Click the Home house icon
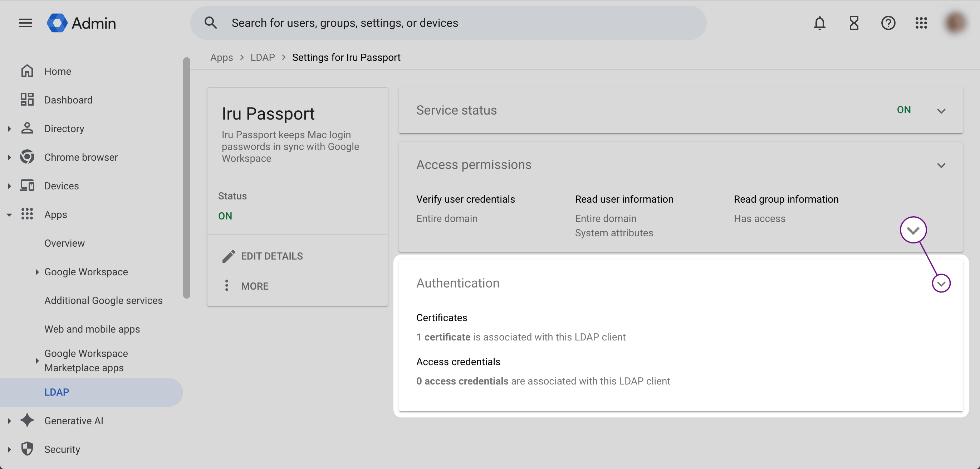The width and height of the screenshot is (980, 469). point(27,71)
